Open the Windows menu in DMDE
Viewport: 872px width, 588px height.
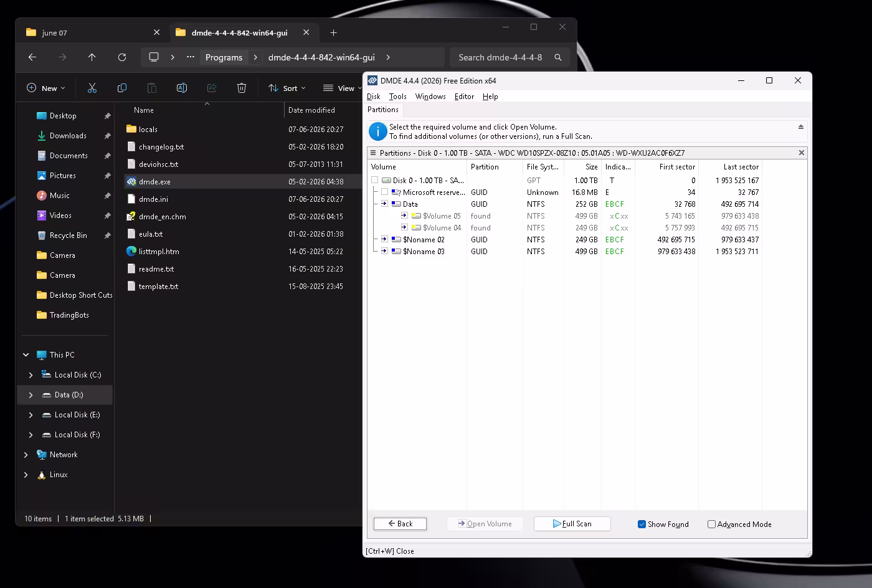pyautogui.click(x=430, y=97)
